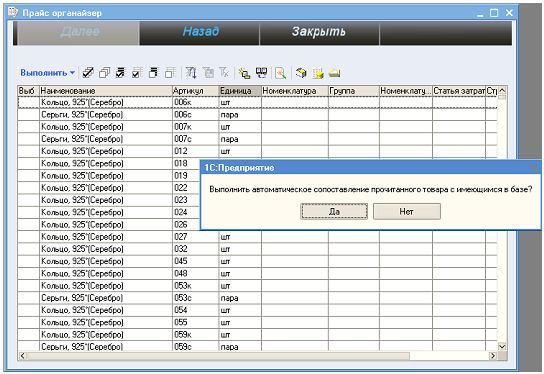The image size is (544, 374).
Task: Click the yellow open box icon
Action: (301, 73)
